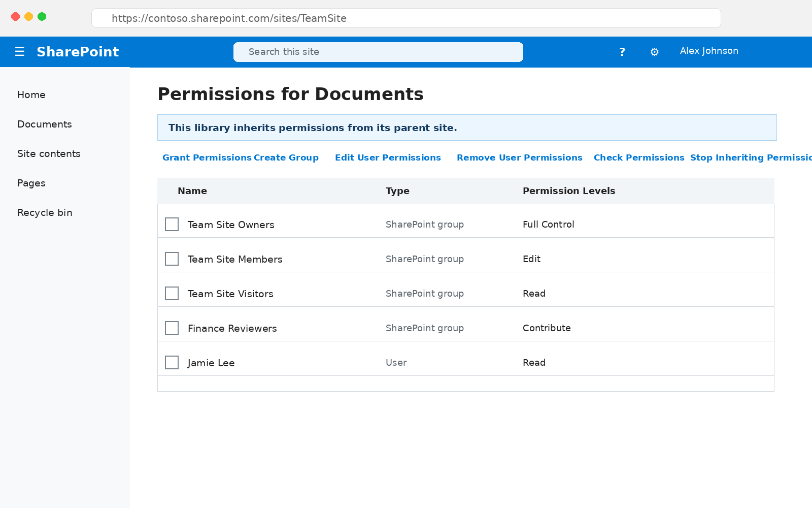Click the Full Control permission level

549,225
